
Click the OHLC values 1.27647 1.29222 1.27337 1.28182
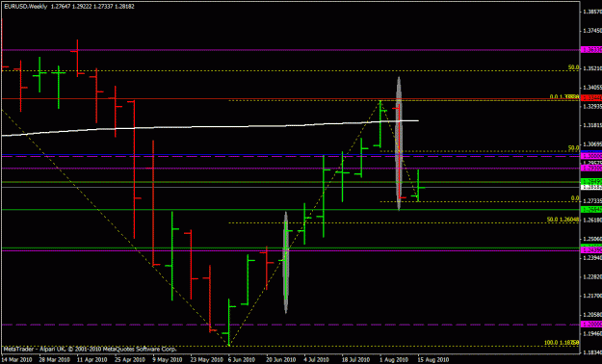click(x=92, y=6)
